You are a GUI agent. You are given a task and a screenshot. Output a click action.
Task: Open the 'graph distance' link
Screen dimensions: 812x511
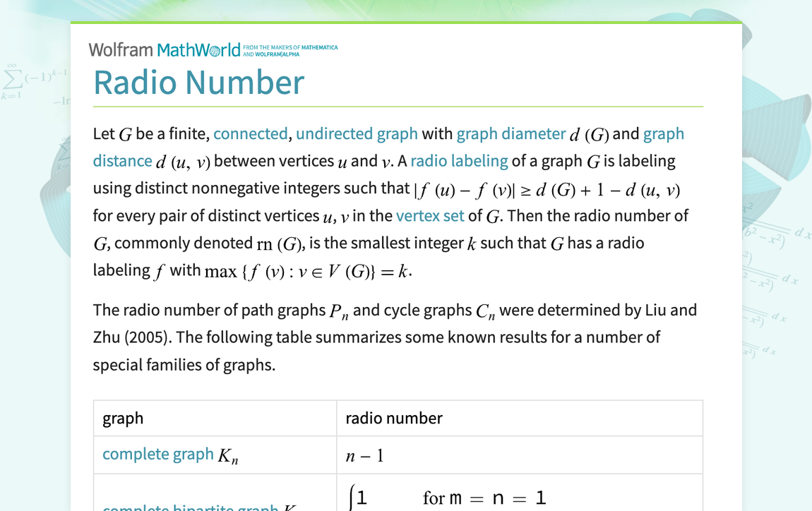123,161
